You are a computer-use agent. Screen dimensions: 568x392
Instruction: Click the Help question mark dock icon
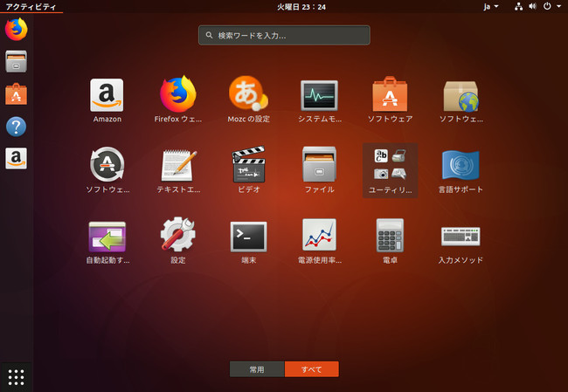[16, 127]
